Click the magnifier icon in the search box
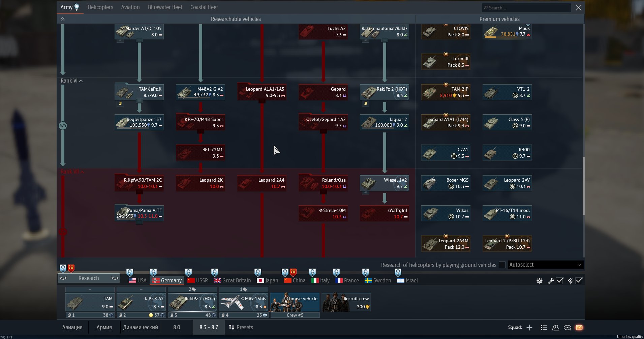This screenshot has height=339, width=644. (x=486, y=8)
